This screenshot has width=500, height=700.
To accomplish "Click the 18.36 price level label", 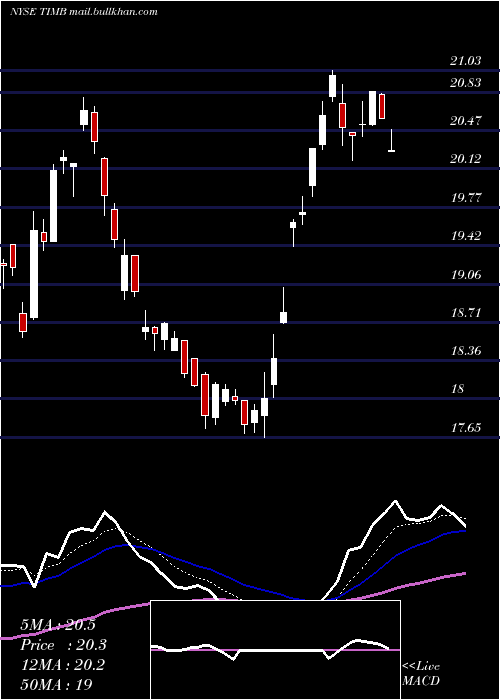I will pyautogui.click(x=466, y=351).
